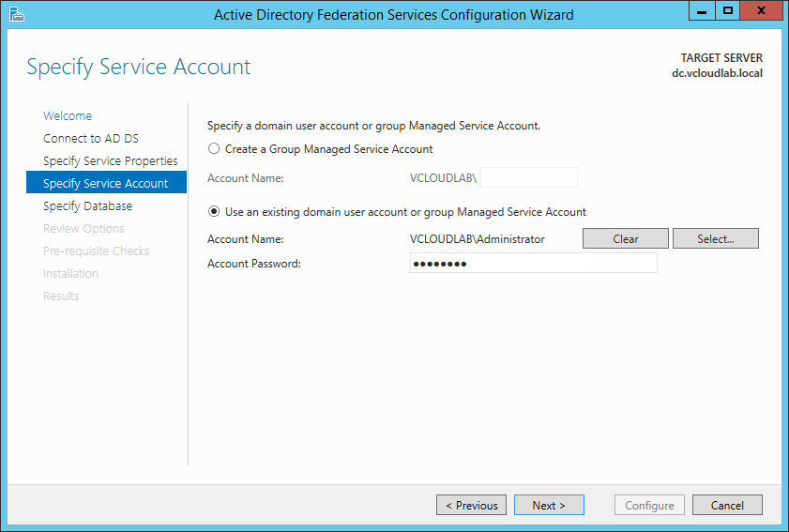
Task: Click the dc.vcloudlab.local target server text
Action: pyautogui.click(x=717, y=73)
